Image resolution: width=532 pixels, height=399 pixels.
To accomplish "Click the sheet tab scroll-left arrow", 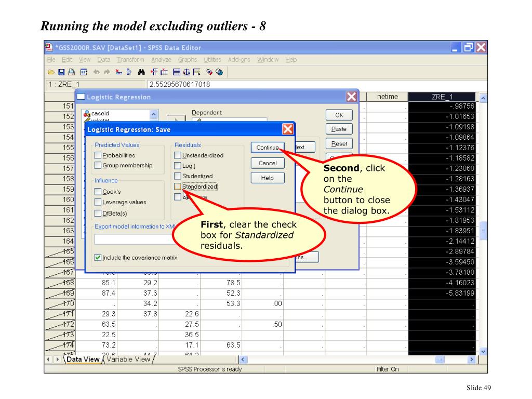I will point(48,359).
